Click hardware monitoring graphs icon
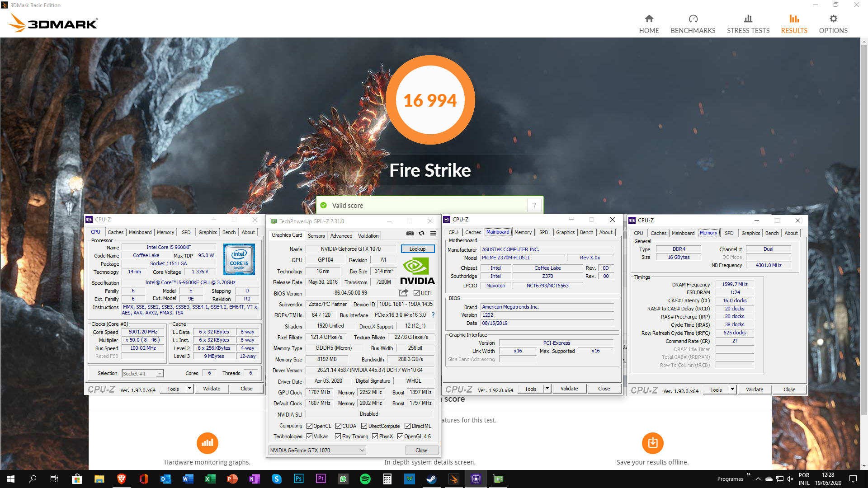 click(x=207, y=443)
